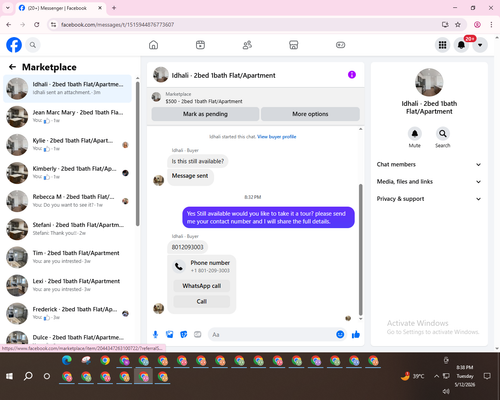This screenshot has height=400, width=500.
Task: Launch Microsoft Edge from the taskbar
Action: [67, 360]
